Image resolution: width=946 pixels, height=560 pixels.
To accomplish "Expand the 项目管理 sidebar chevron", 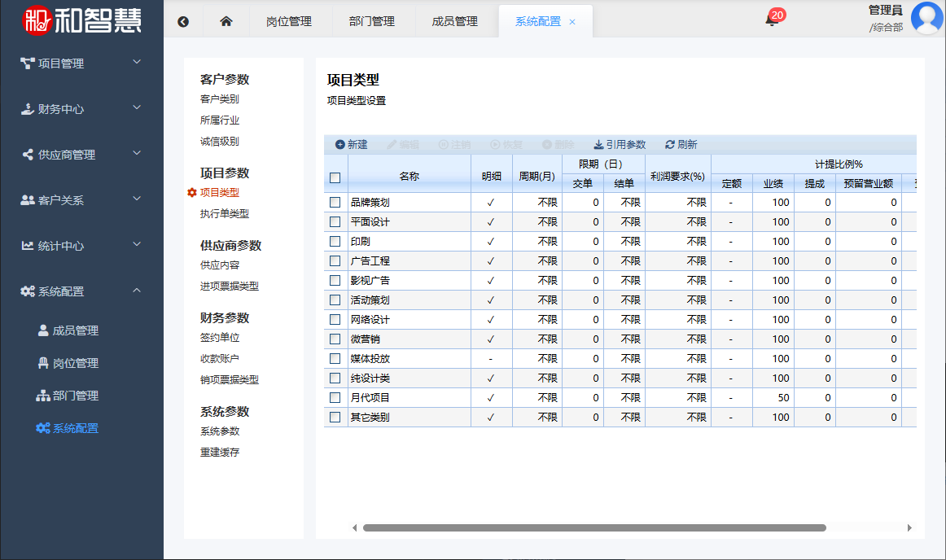I will pos(137,62).
